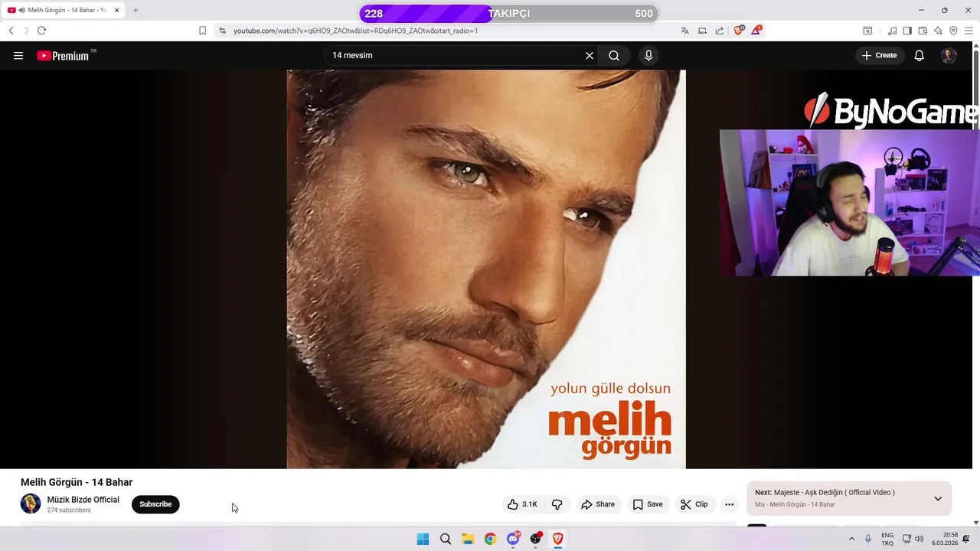Open a new browser tab
Viewport: 980px width, 551px height.
click(x=136, y=10)
